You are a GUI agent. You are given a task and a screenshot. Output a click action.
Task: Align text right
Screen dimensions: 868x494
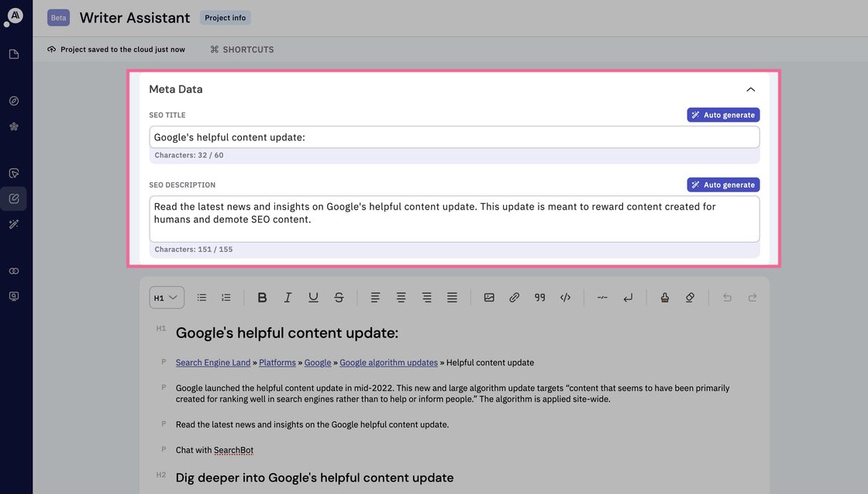coord(427,297)
